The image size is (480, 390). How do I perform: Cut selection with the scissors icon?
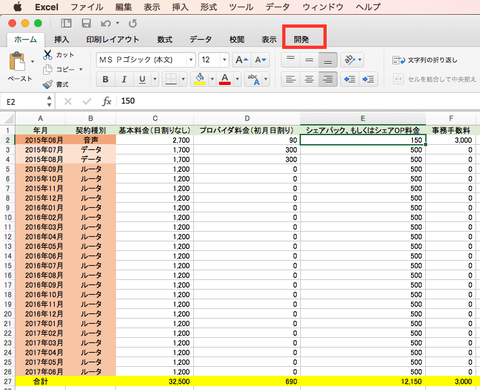(48, 55)
